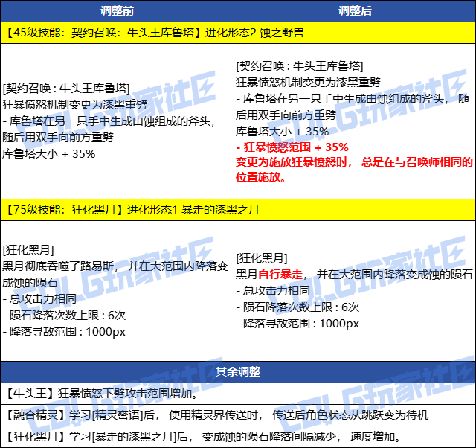476x448 pixels.
Task: Click the 调整后 column header
Action: 355,11
